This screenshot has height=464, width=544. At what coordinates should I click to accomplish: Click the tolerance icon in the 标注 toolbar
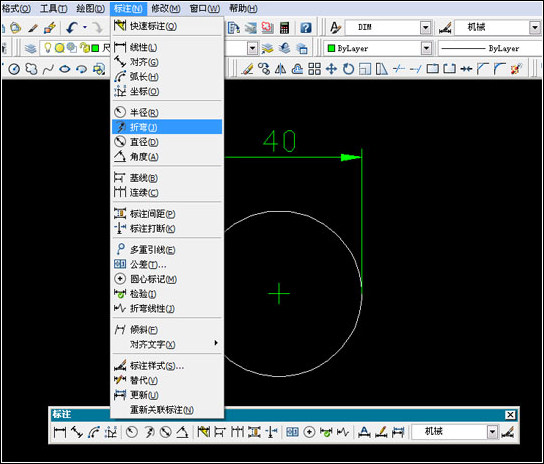[292, 432]
